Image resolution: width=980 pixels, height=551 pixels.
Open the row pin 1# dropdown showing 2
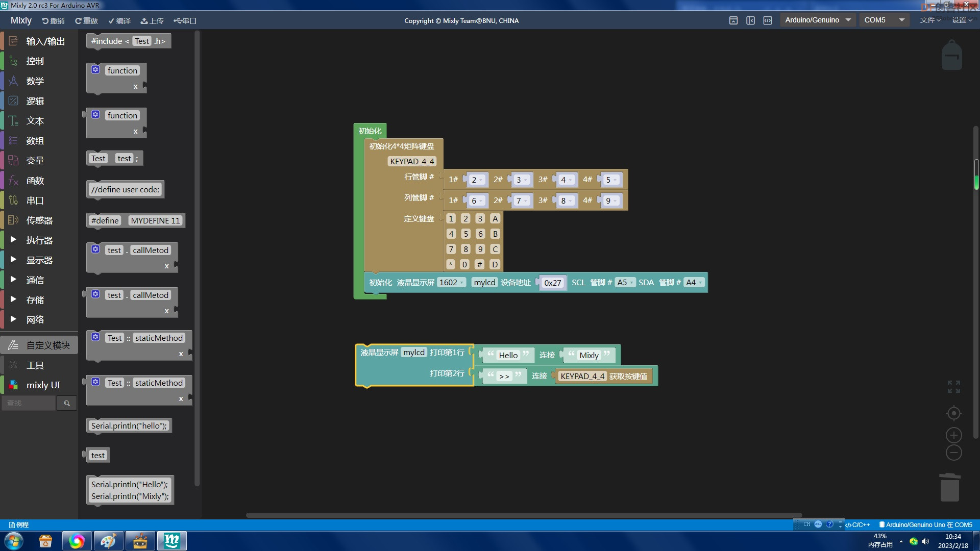[477, 180]
